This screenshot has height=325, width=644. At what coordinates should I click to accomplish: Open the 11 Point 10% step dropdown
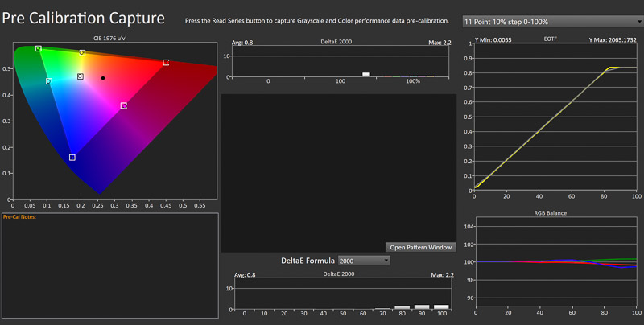[551, 21]
